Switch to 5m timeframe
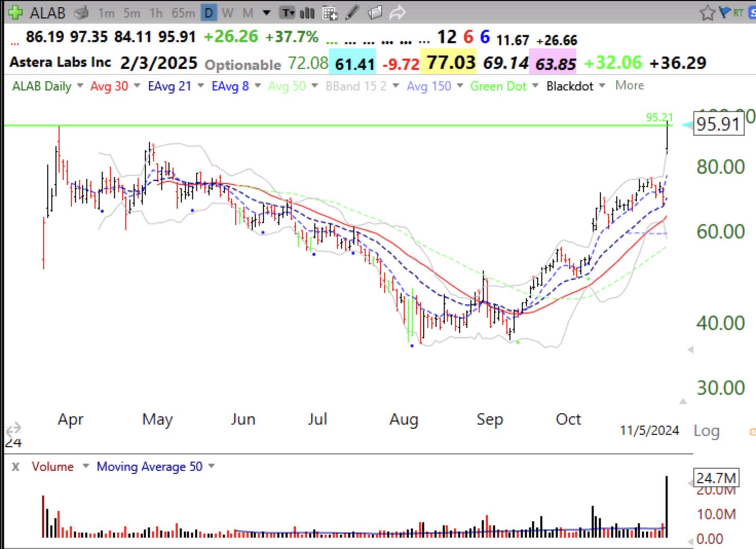The image size is (756, 549). point(131,13)
